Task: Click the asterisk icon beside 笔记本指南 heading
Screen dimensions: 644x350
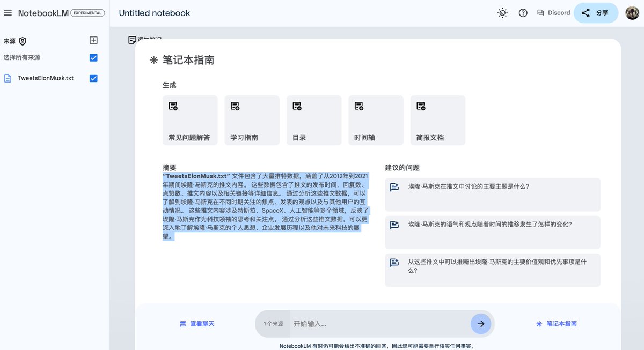Action: [154, 61]
